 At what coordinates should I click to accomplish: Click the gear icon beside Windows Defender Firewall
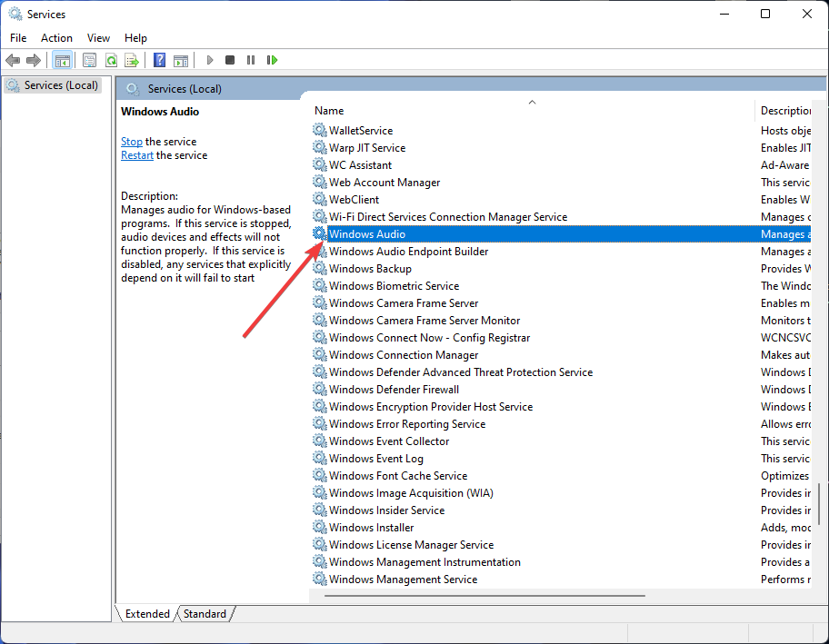point(319,389)
